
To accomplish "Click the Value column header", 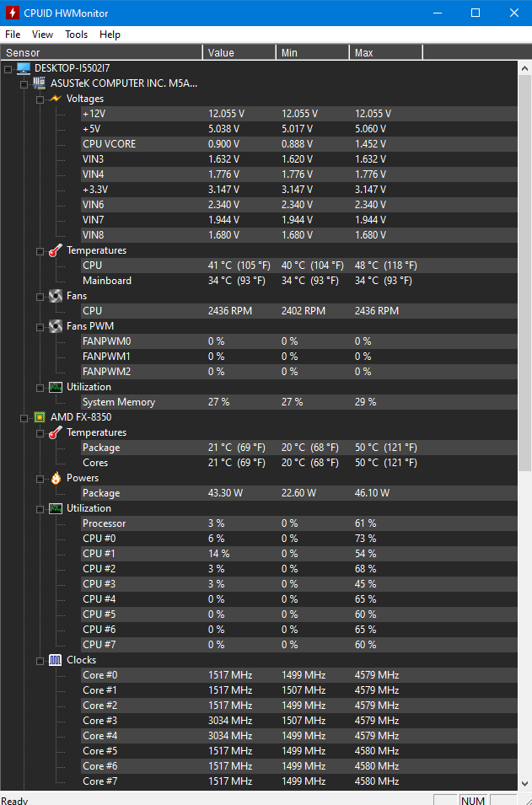I will point(239,53).
